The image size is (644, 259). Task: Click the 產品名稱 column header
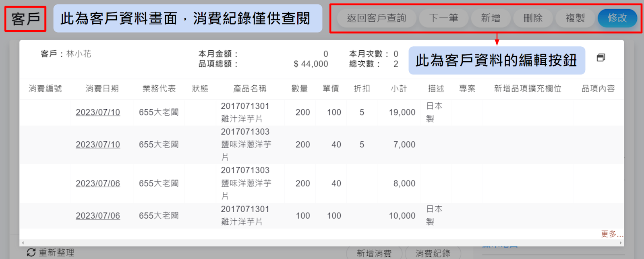click(250, 89)
